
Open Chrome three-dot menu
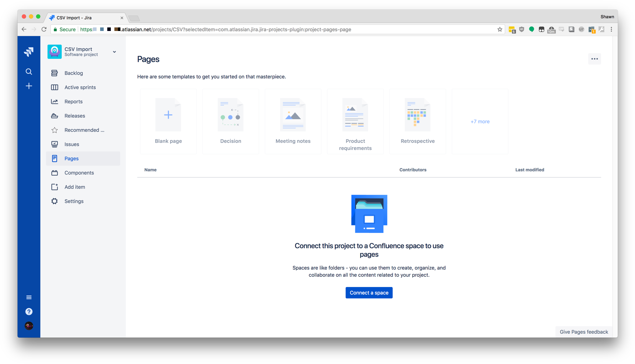click(611, 30)
